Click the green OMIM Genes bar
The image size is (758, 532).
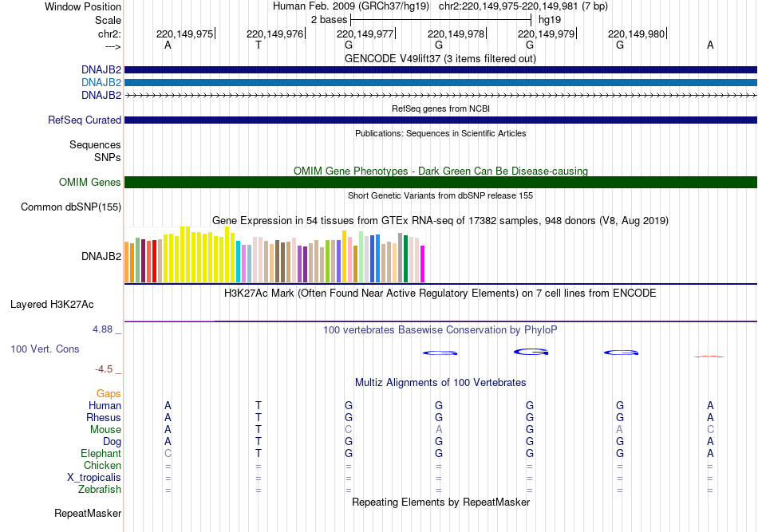[440, 183]
